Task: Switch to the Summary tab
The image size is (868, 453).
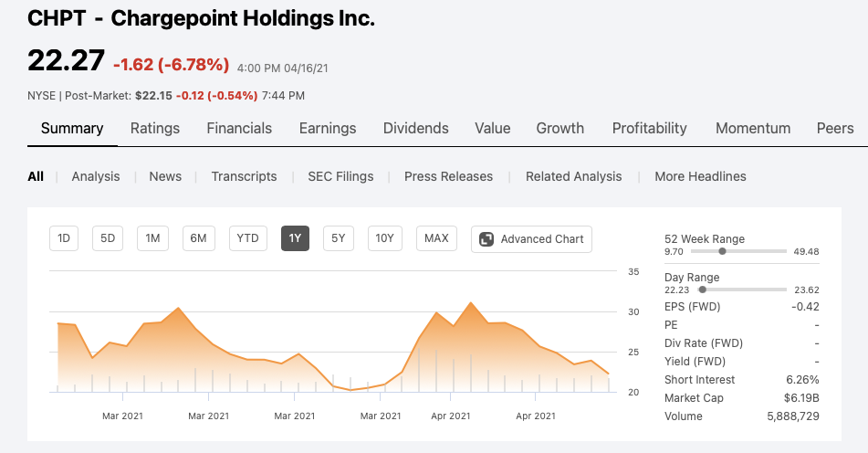Action: point(72,129)
